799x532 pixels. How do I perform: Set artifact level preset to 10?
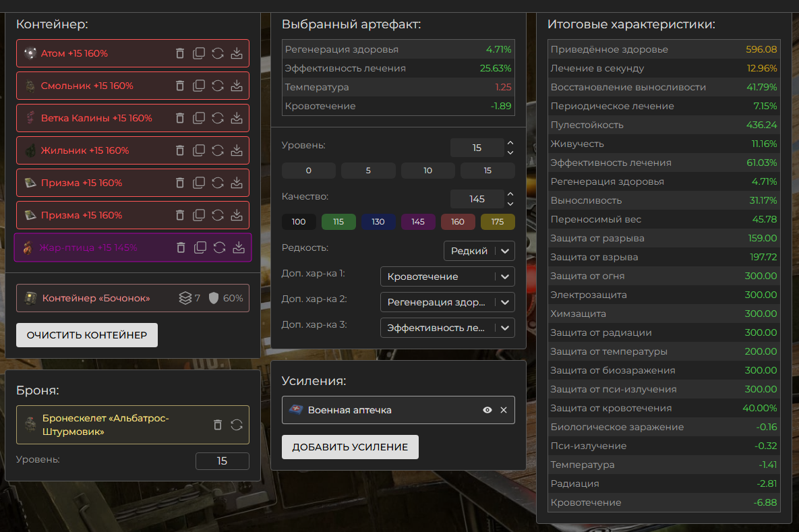click(x=427, y=171)
